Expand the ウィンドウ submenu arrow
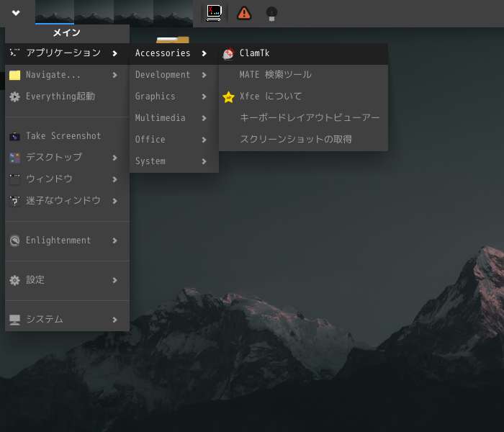This screenshot has height=432, width=504. coord(114,179)
